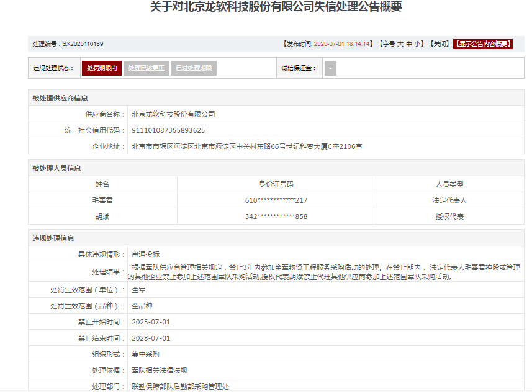Click the 联勤保障部队后勤部采购管理处 value
The width and height of the screenshot is (532, 392).
click(x=181, y=386)
